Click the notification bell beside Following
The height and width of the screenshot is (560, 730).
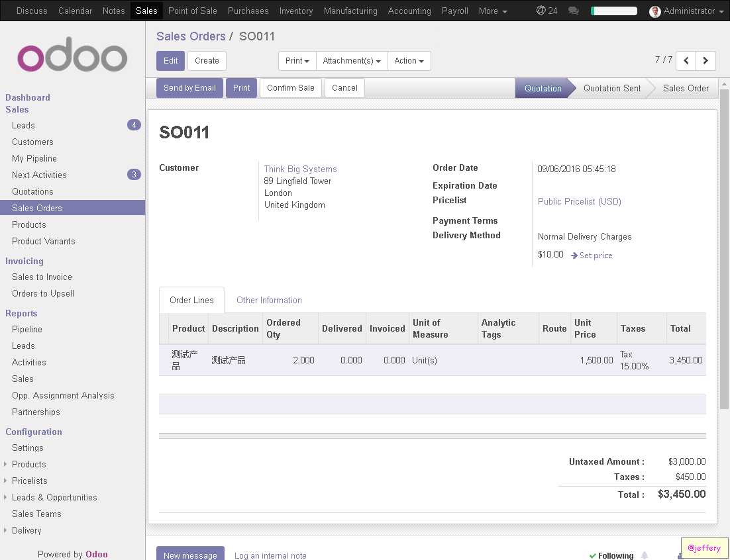pyautogui.click(x=645, y=555)
